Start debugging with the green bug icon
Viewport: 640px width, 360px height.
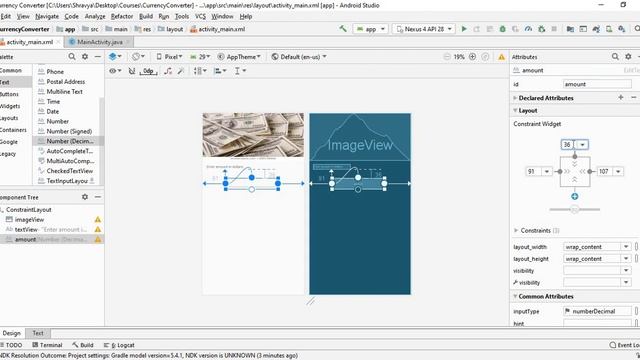[x=502, y=29]
